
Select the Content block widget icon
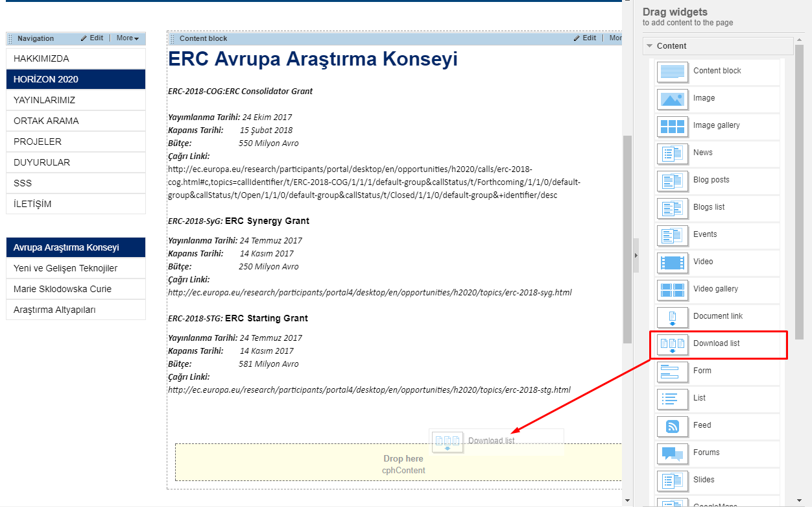[x=673, y=71]
